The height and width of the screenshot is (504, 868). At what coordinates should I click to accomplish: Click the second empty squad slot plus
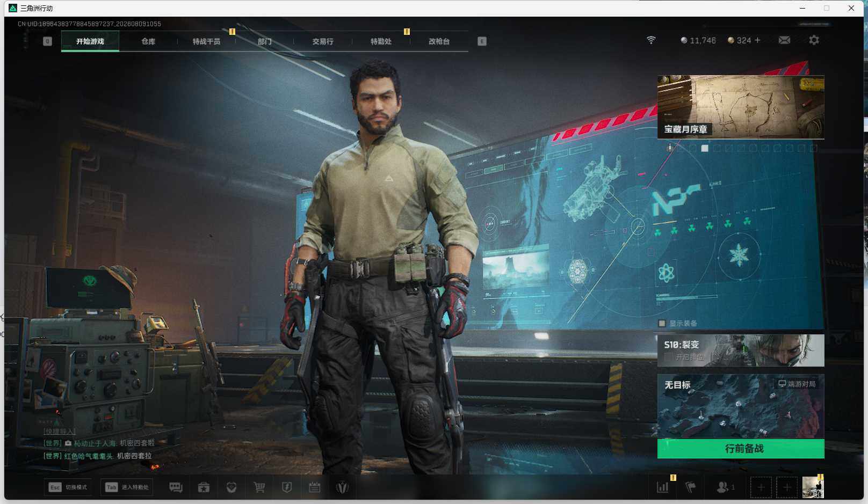[x=787, y=487]
